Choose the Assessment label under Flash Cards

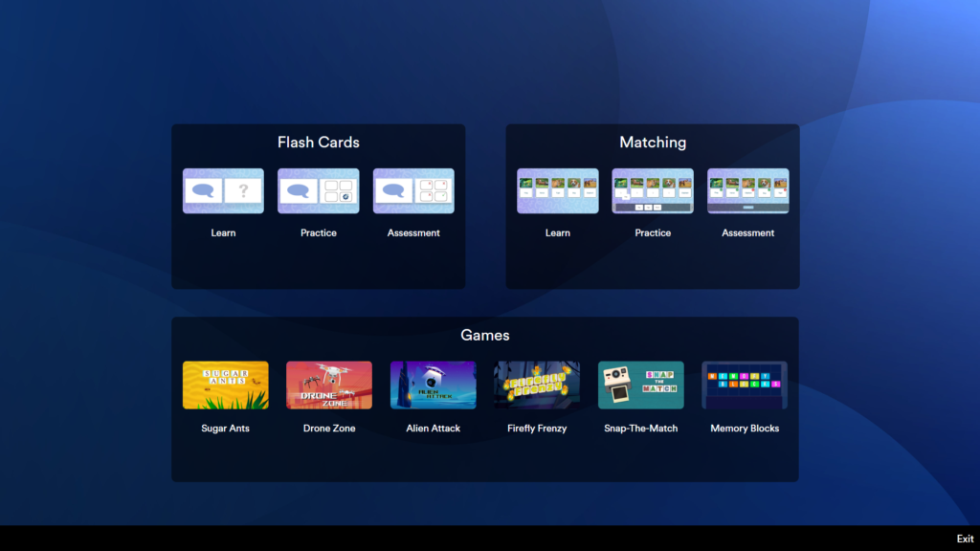(413, 233)
